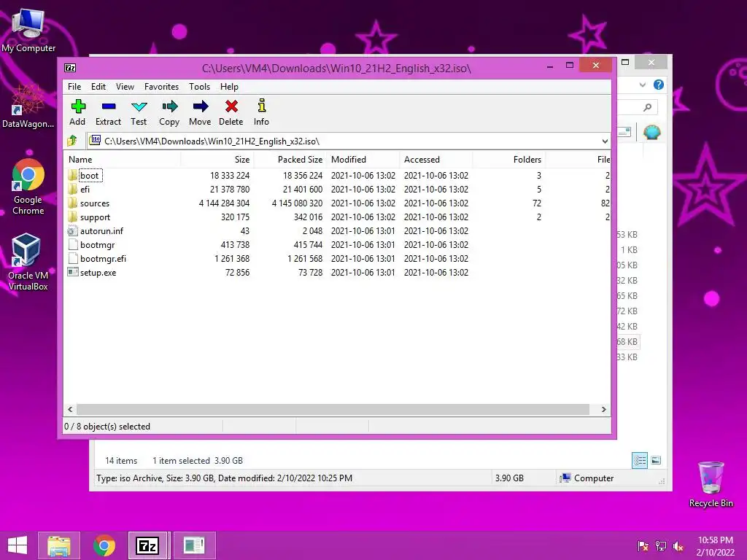Viewport: 747px width, 560px height.
Task: Expand the 7-Zip address path dropdown
Action: [x=605, y=141]
